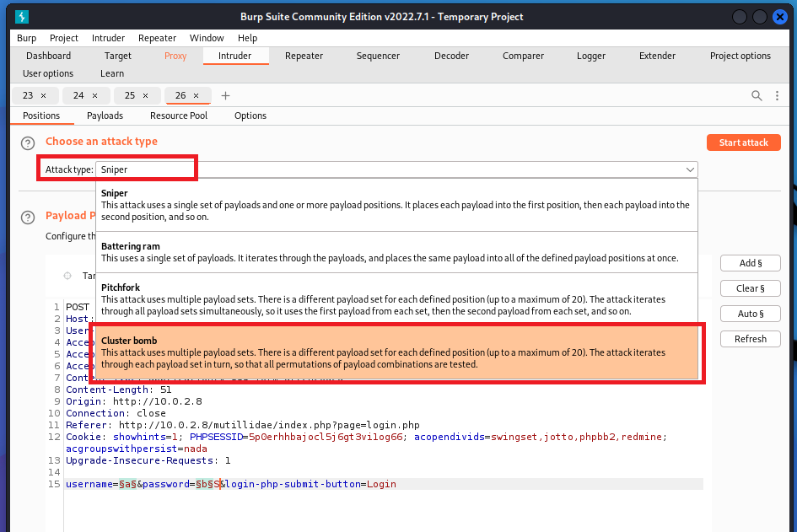This screenshot has width=797, height=532.
Task: Open the Repeater menu in menu bar
Action: [157, 38]
